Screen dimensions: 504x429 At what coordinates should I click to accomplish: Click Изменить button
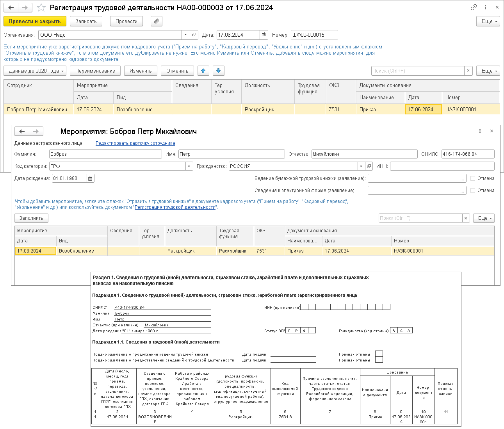[x=141, y=71]
